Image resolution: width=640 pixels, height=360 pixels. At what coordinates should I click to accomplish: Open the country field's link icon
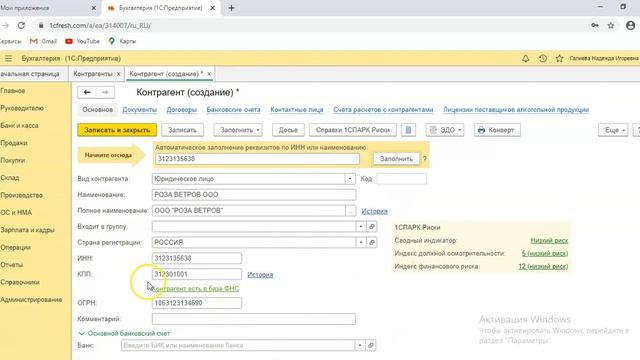[x=371, y=242]
